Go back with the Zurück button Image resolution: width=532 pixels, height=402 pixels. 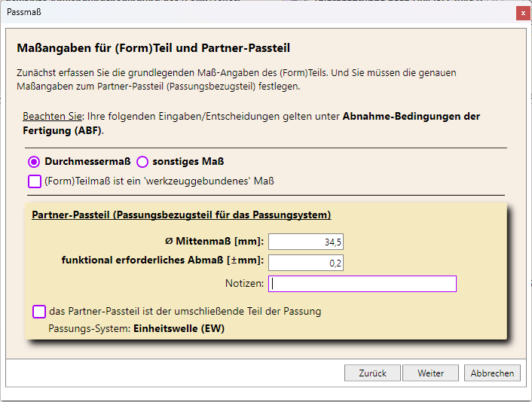click(x=372, y=373)
